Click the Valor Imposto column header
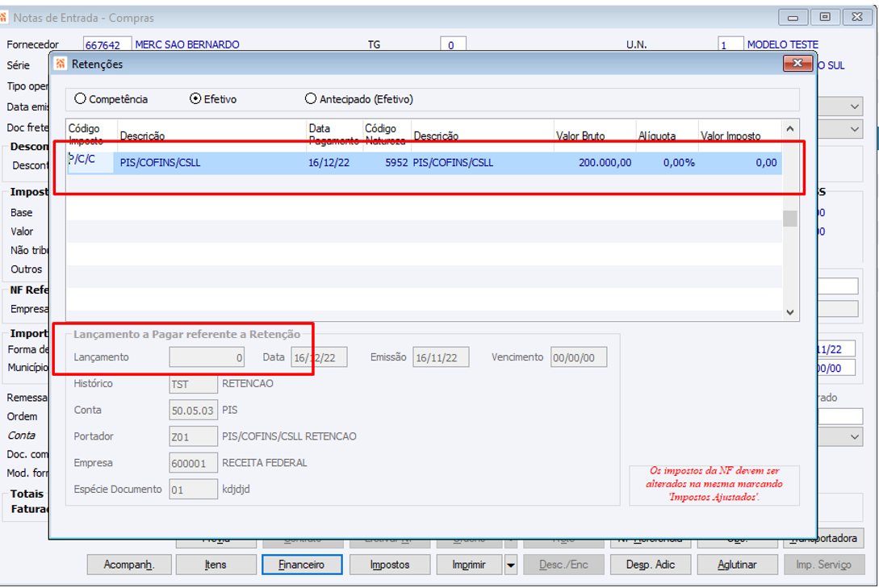Screen dimensions: 879x588 pyautogui.click(x=730, y=136)
